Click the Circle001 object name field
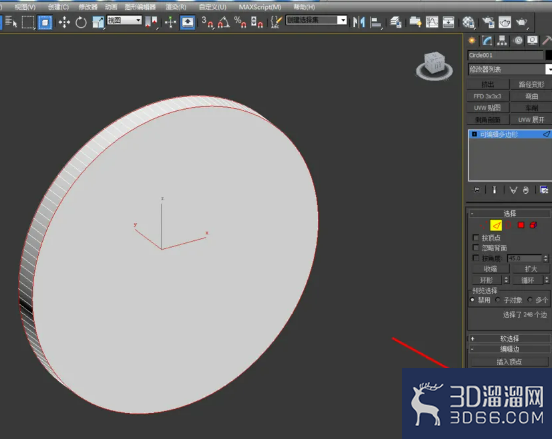This screenshot has width=552, height=439. click(505, 55)
